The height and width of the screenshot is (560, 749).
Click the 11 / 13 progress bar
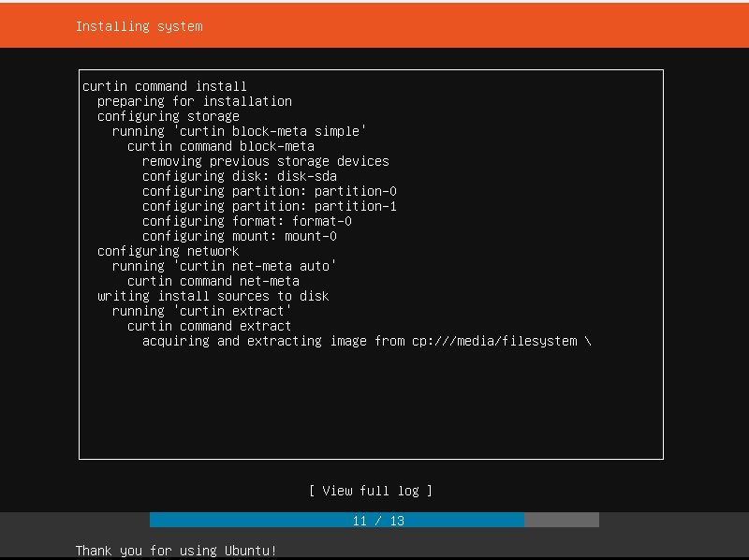pos(374,520)
